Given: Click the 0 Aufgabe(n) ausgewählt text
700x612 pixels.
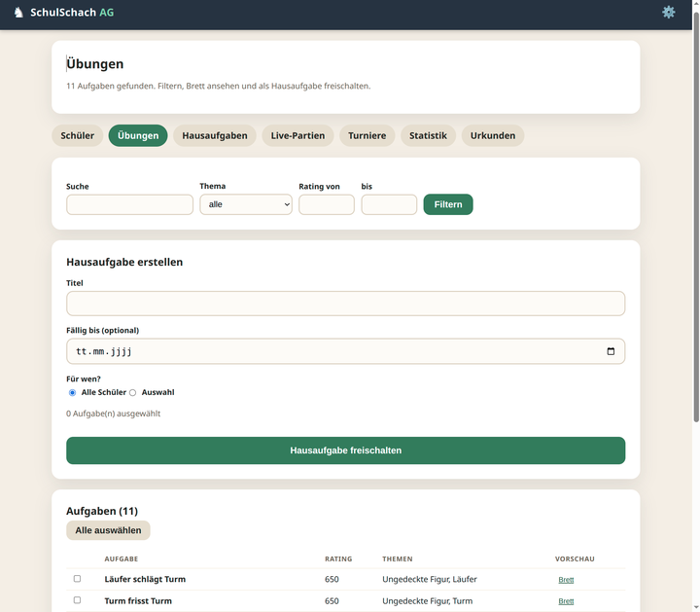Looking at the screenshot, I should (114, 414).
